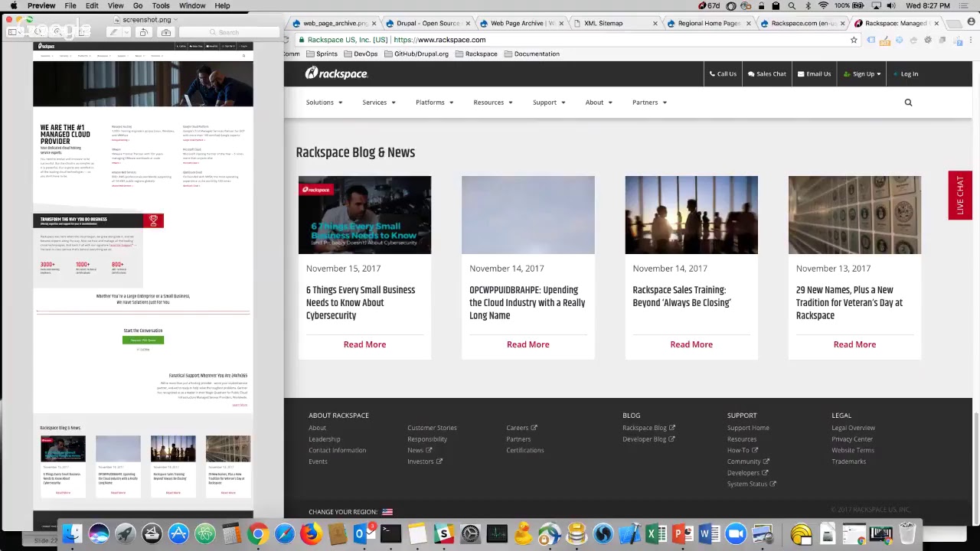This screenshot has width=980, height=551.
Task: Open the Apple menu
Action: [x=12, y=5]
